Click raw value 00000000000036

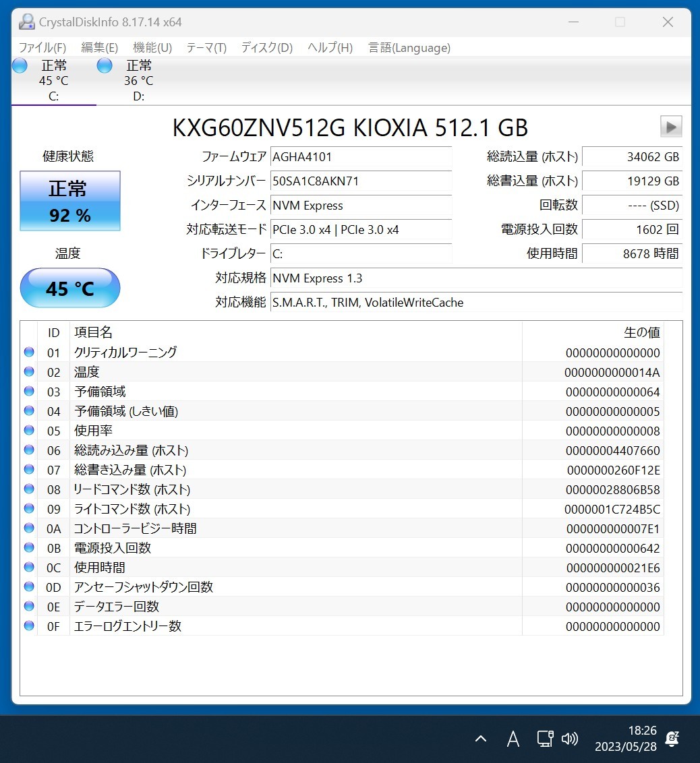[612, 587]
